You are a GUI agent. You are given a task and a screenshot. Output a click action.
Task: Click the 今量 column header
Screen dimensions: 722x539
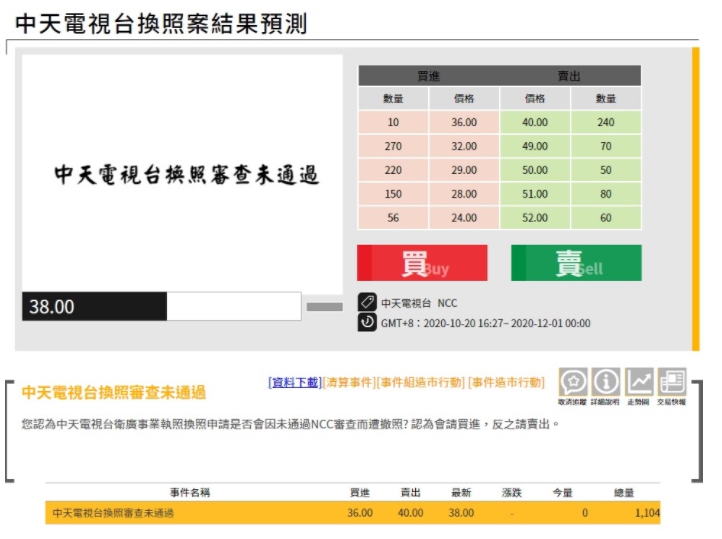(x=562, y=493)
